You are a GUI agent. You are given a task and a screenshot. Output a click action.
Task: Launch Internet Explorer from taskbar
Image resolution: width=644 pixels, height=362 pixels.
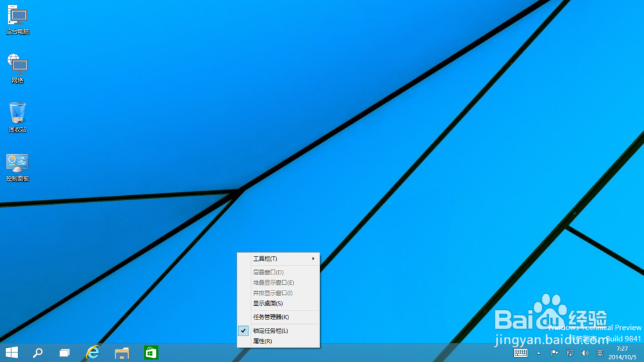93,352
